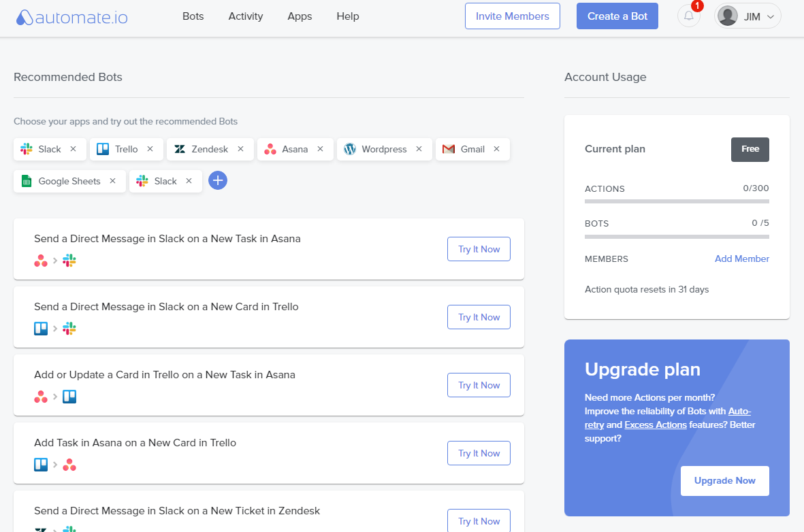The height and width of the screenshot is (532, 804).
Task: Click Slack icon in second bot card
Action: [69, 329]
